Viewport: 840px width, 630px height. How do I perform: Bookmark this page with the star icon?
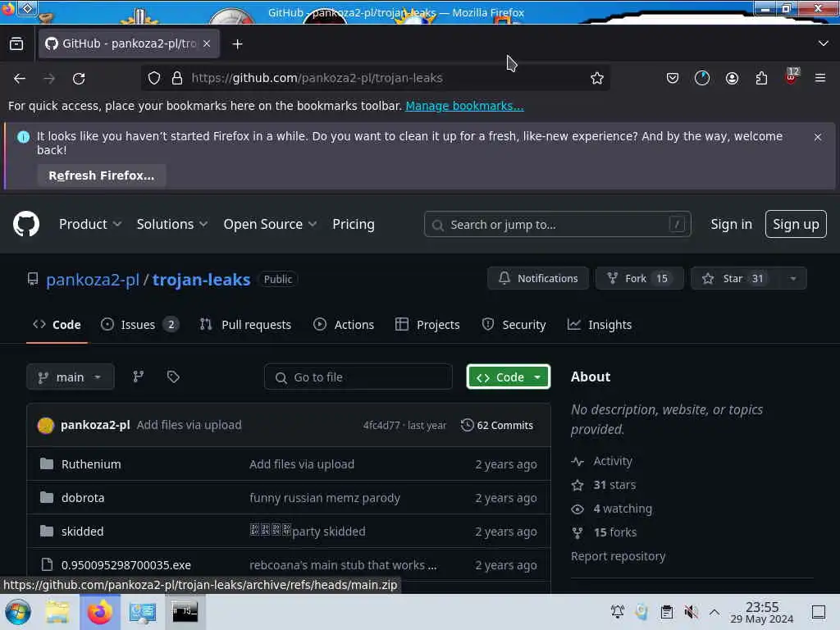point(597,78)
